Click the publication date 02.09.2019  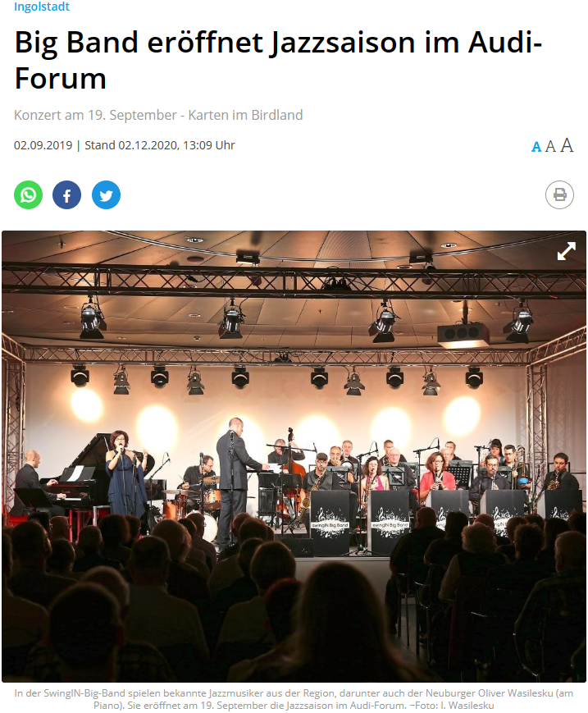pyautogui.click(x=43, y=145)
